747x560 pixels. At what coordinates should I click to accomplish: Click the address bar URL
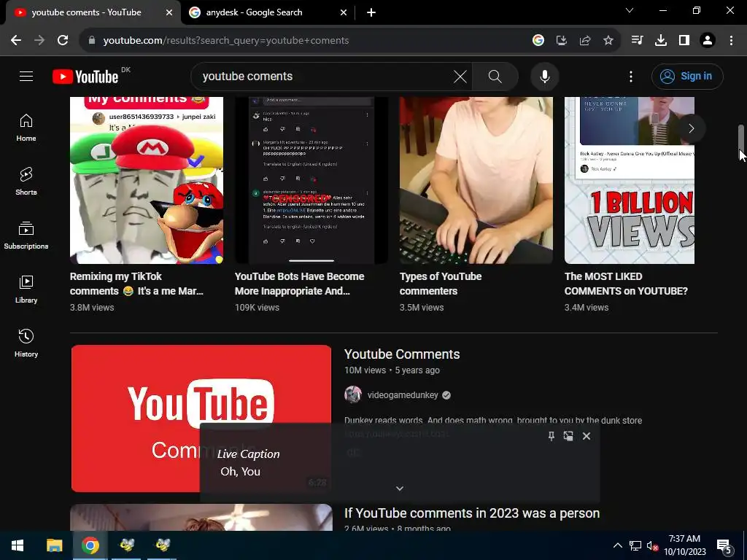point(226,41)
